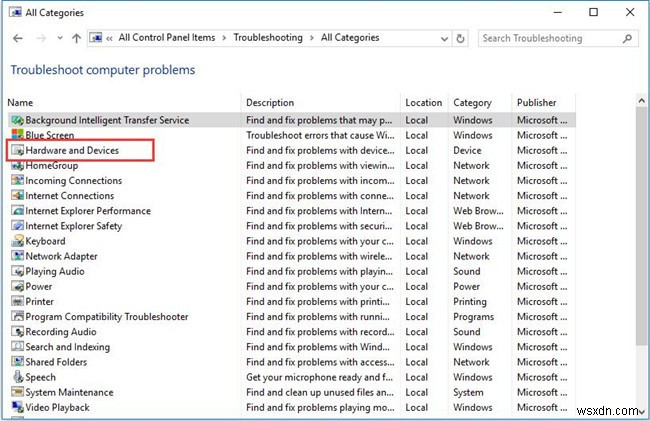Click the Internet Explorer Performance icon
The width and height of the screenshot is (650, 421).
tap(17, 210)
